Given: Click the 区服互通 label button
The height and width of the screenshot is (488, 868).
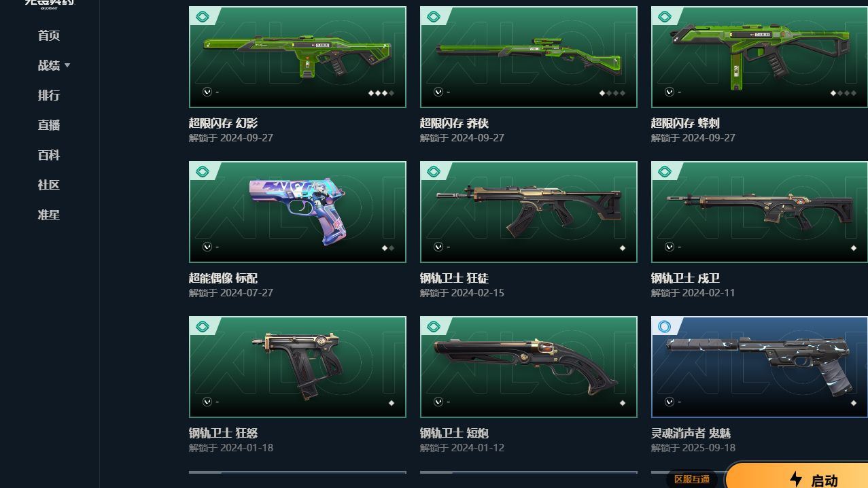Looking at the screenshot, I should click(x=692, y=479).
